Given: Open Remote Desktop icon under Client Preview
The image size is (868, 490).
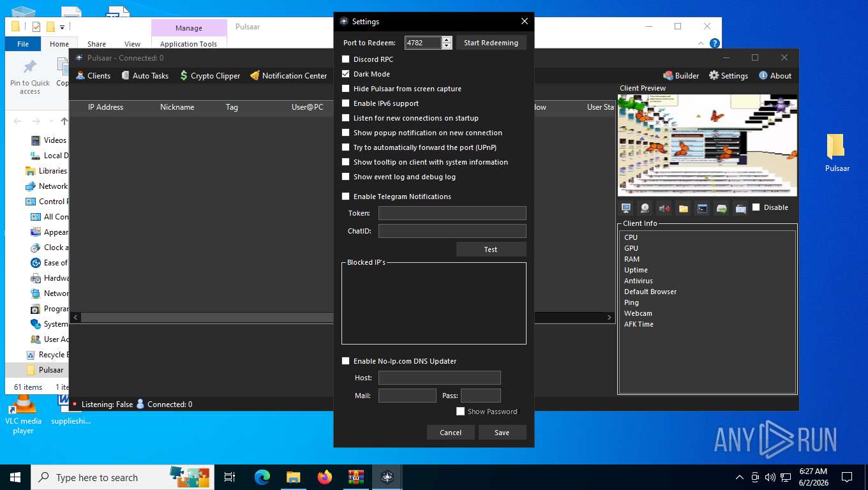Looking at the screenshot, I should [626, 208].
